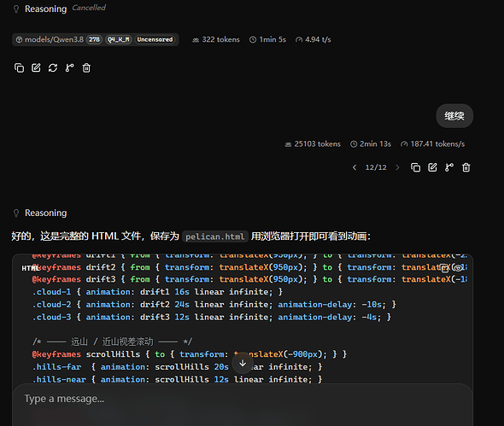This screenshot has height=426, width=504.
Task: Delete the first assistant message
Action: pos(86,67)
